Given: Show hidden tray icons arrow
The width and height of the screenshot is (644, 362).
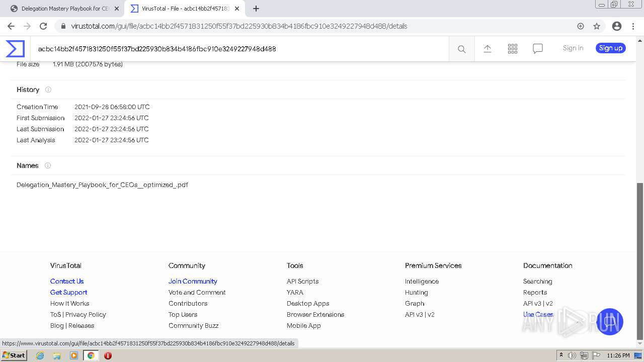Looking at the screenshot, I should click(561, 355).
